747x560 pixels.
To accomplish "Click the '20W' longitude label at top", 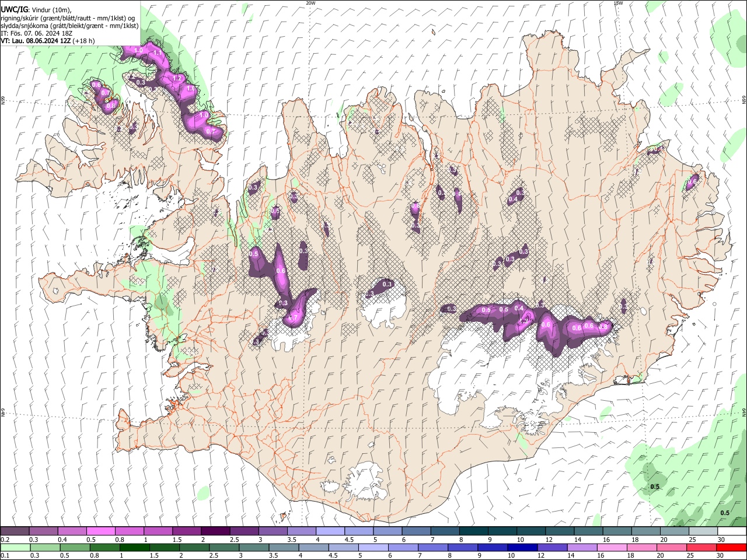I will click(310, 3).
